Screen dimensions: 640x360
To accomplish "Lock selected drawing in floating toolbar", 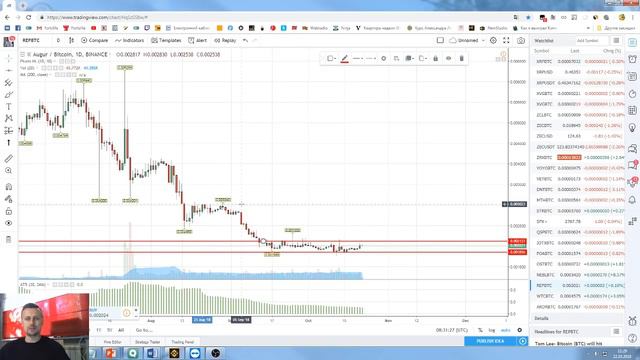I will pos(436,59).
